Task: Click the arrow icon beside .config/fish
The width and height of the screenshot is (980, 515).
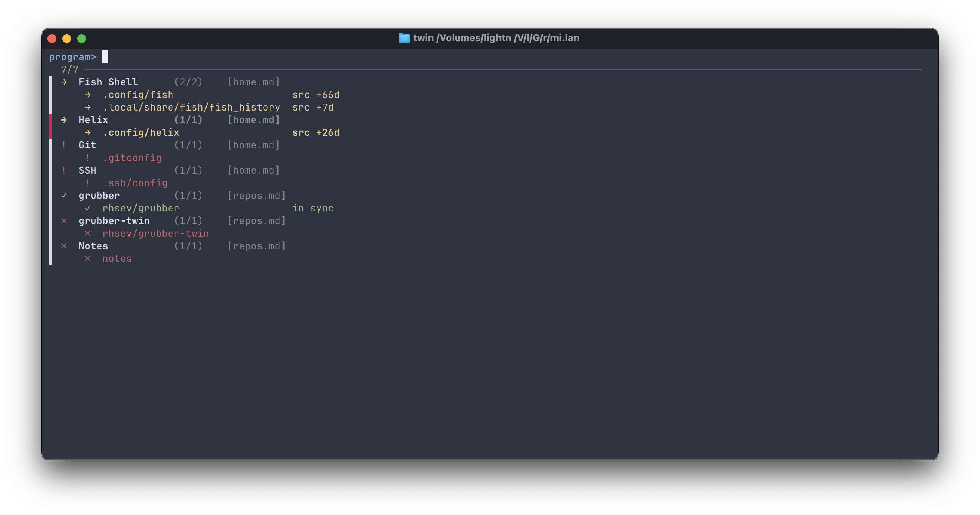Action: [88, 94]
